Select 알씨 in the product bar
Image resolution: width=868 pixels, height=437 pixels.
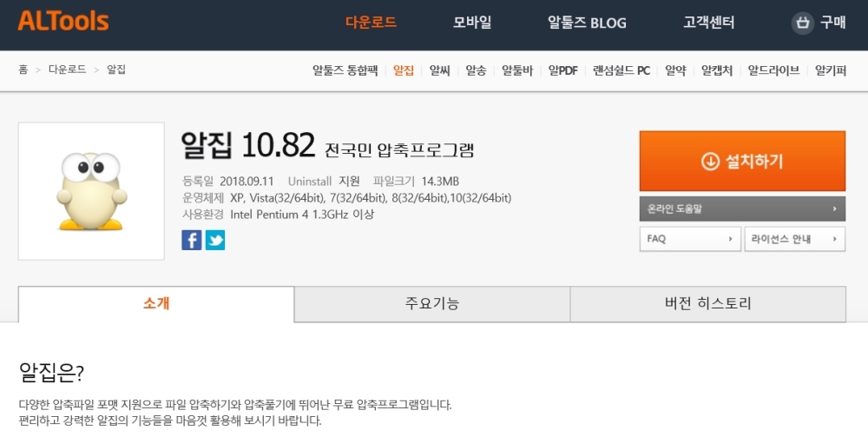click(x=439, y=70)
